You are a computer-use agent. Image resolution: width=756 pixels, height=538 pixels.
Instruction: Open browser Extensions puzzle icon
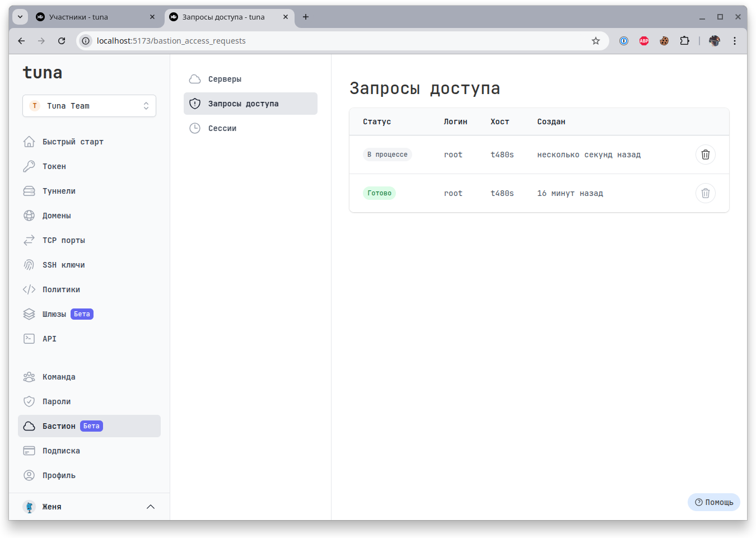(x=684, y=41)
